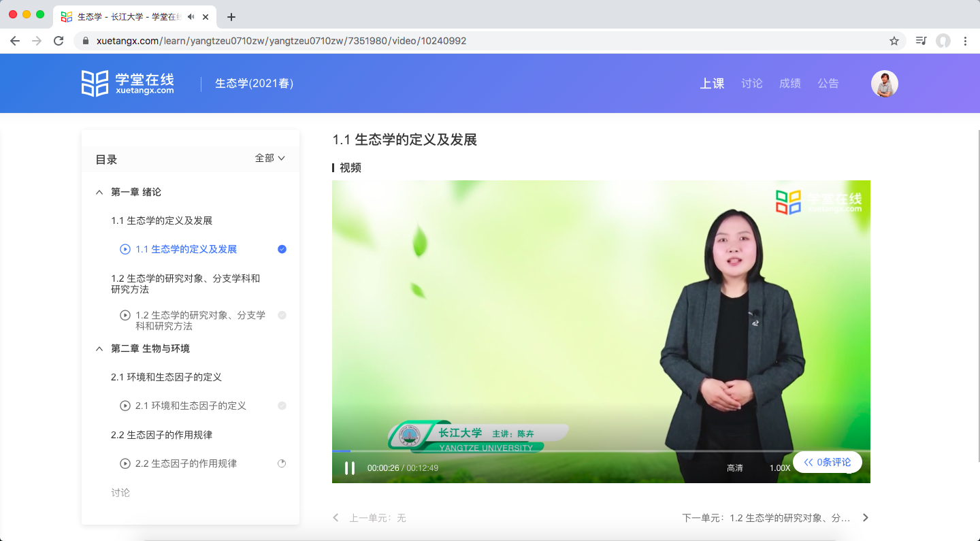Select section heading 1.1 生态学的定义及发展

click(x=162, y=220)
